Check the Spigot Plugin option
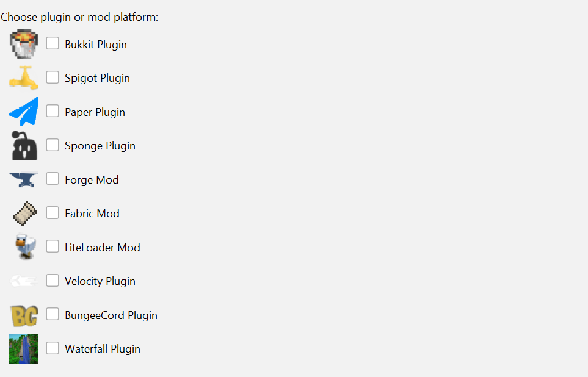 [53, 77]
